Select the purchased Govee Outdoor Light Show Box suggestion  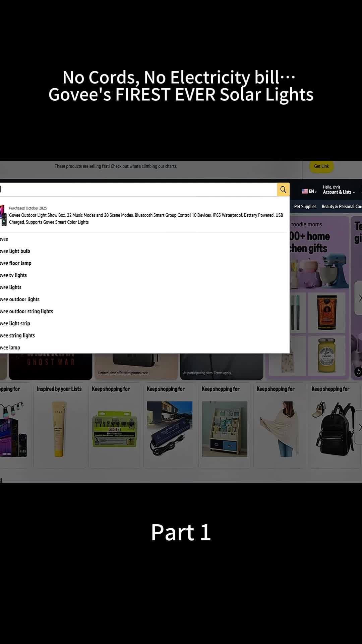point(144,215)
